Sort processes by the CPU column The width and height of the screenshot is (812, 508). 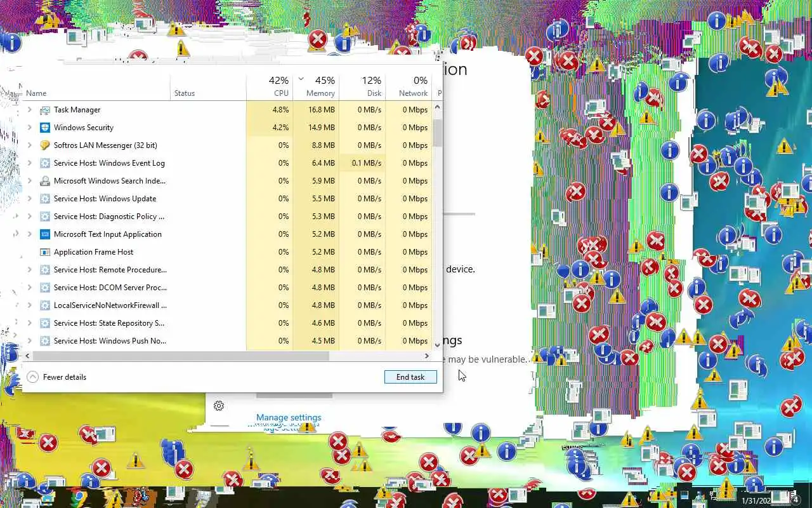click(x=270, y=87)
